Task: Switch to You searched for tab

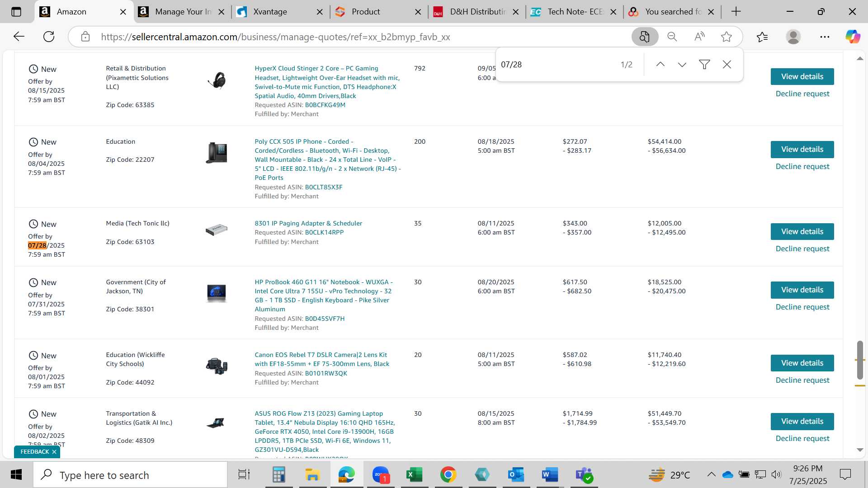Action: 673,12
